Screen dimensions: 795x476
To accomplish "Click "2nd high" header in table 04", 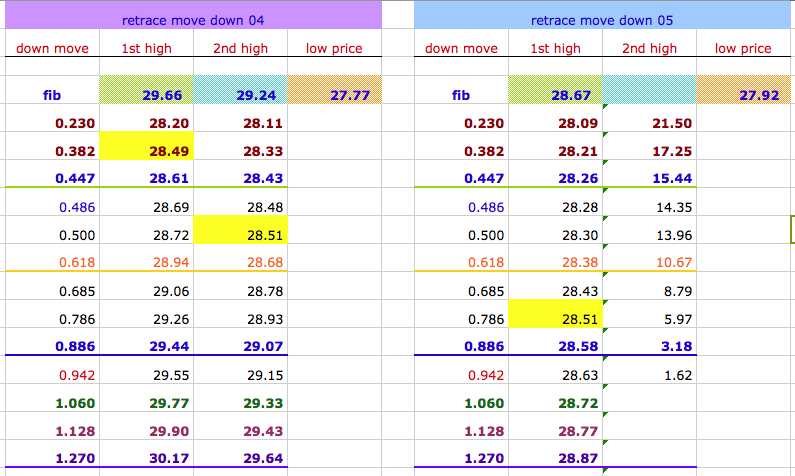I will point(240,48).
